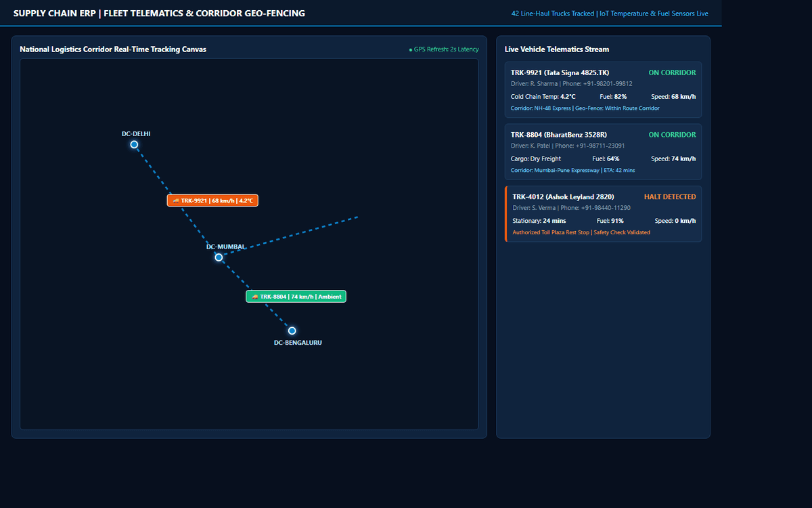812x508 pixels.
Task: Click the Fuel: 91% reading
Action: pyautogui.click(x=610, y=221)
